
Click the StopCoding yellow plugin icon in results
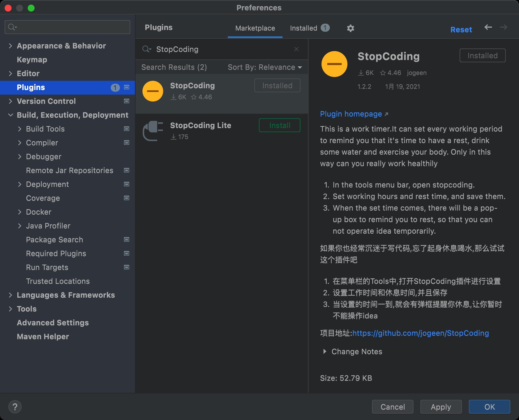(x=153, y=91)
